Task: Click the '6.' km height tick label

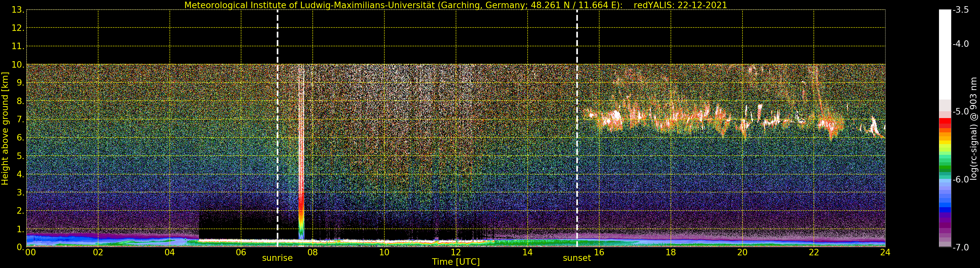Action: pyautogui.click(x=21, y=138)
